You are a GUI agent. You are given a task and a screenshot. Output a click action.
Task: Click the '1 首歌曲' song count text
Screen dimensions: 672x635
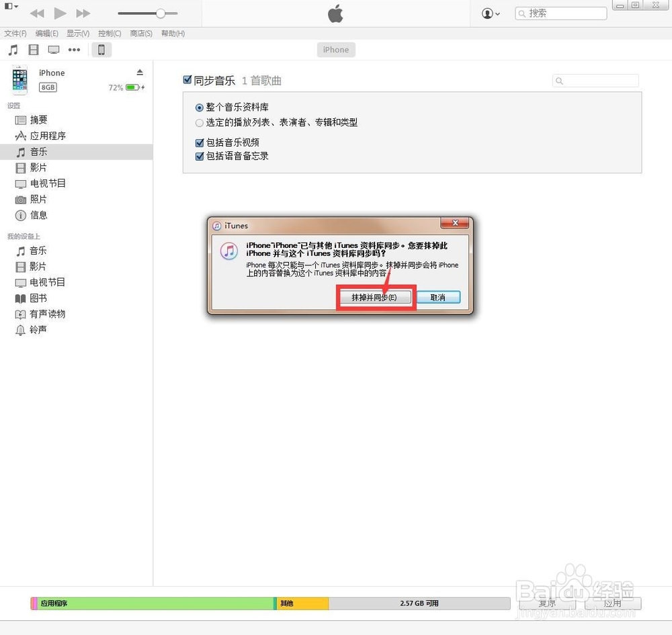261,81
